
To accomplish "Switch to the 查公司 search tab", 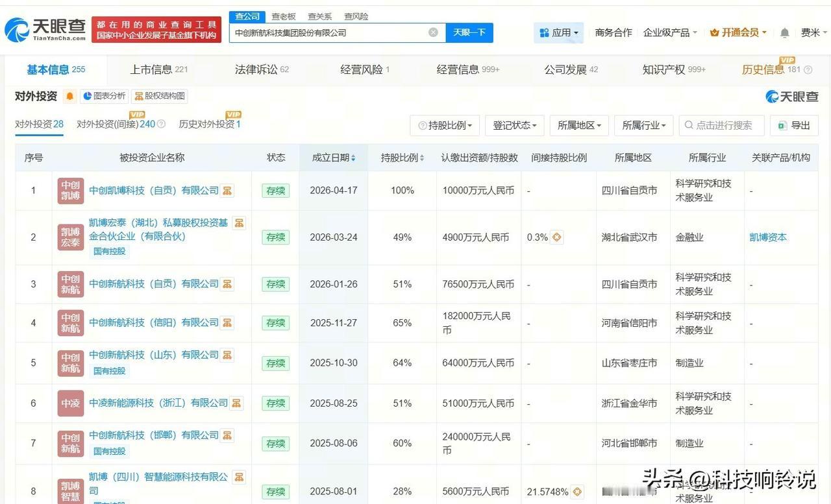I will click(x=247, y=16).
